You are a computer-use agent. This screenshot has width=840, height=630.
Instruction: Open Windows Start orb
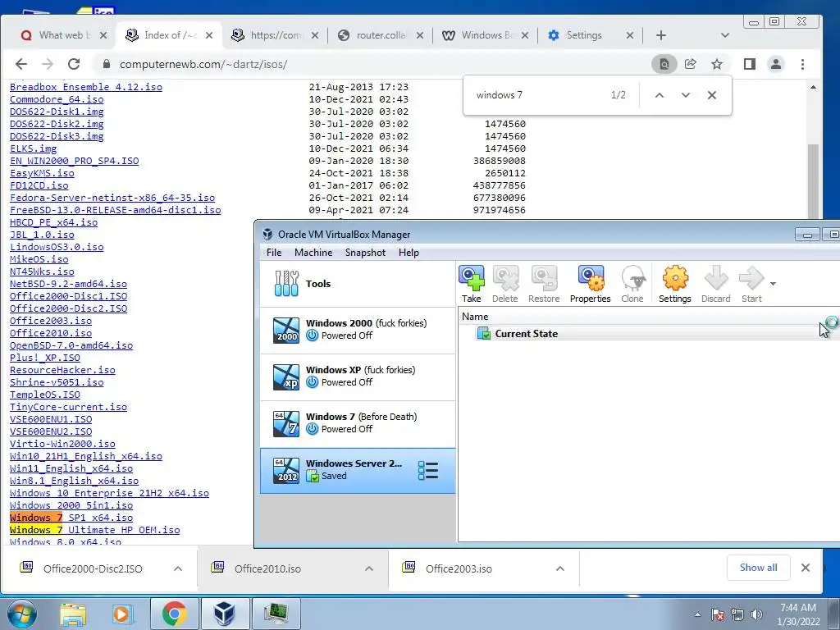[21, 614]
